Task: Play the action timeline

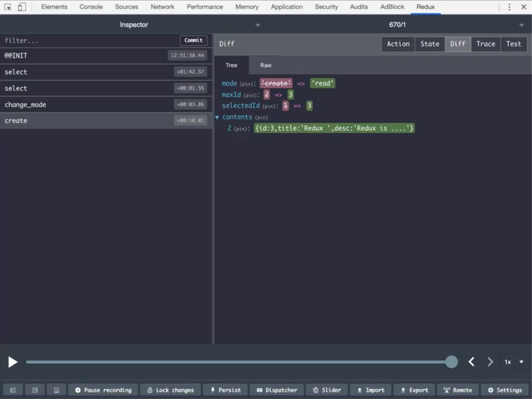Action: pos(12,362)
